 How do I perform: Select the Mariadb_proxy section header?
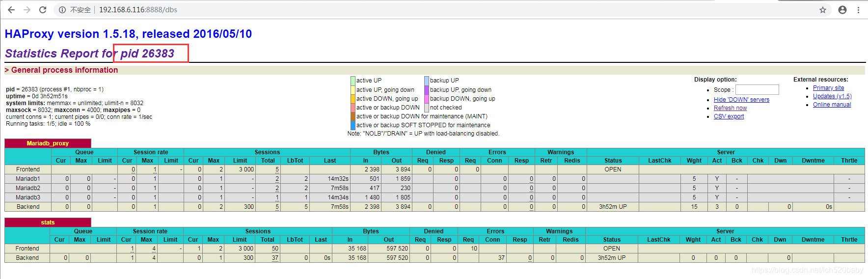point(48,143)
